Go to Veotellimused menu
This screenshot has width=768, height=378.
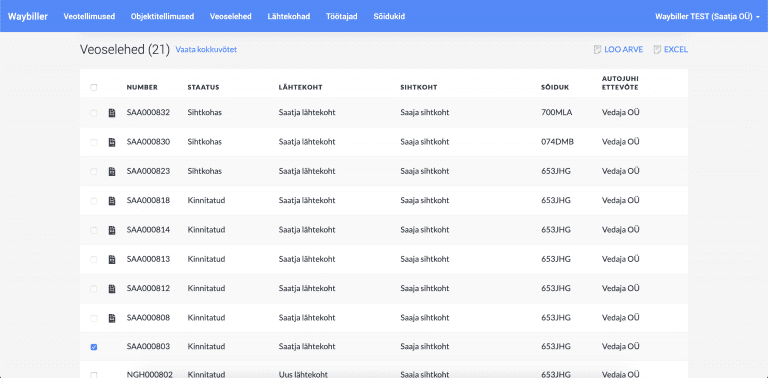tap(89, 16)
